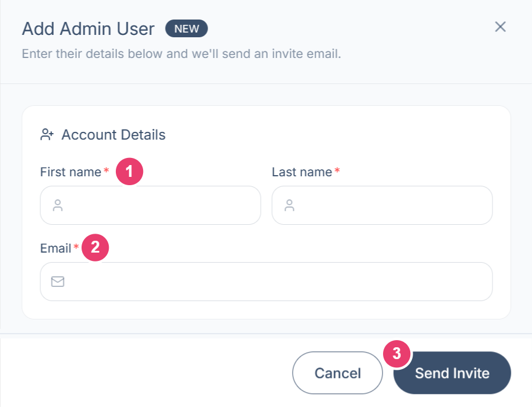Click the 'Last name' label

302,172
